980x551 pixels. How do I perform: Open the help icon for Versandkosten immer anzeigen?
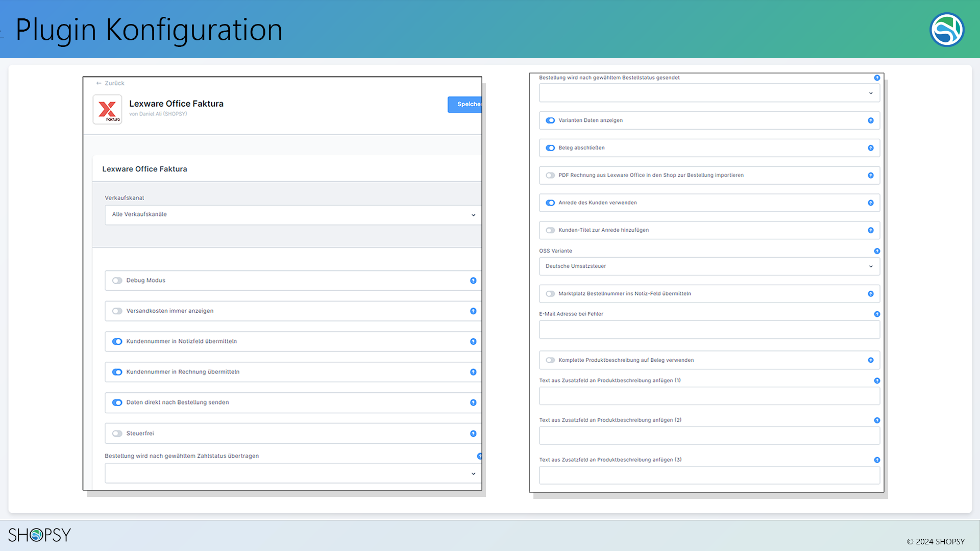pos(473,311)
